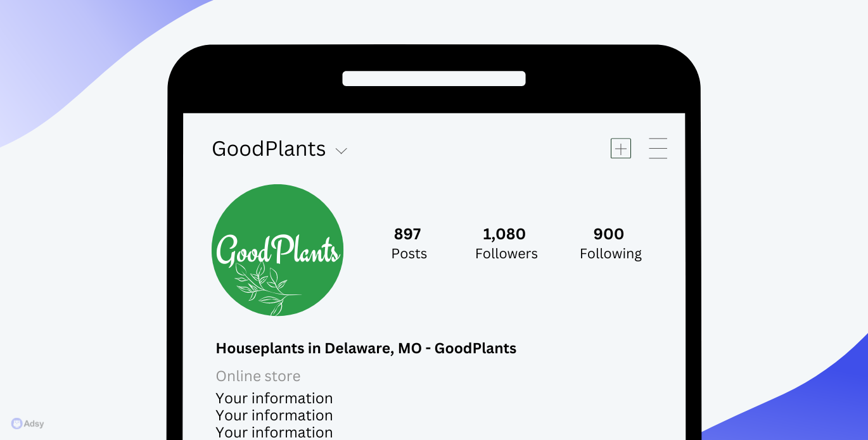Open the green GoodPlants profile picture
The height and width of the screenshot is (440, 868).
[x=278, y=250]
